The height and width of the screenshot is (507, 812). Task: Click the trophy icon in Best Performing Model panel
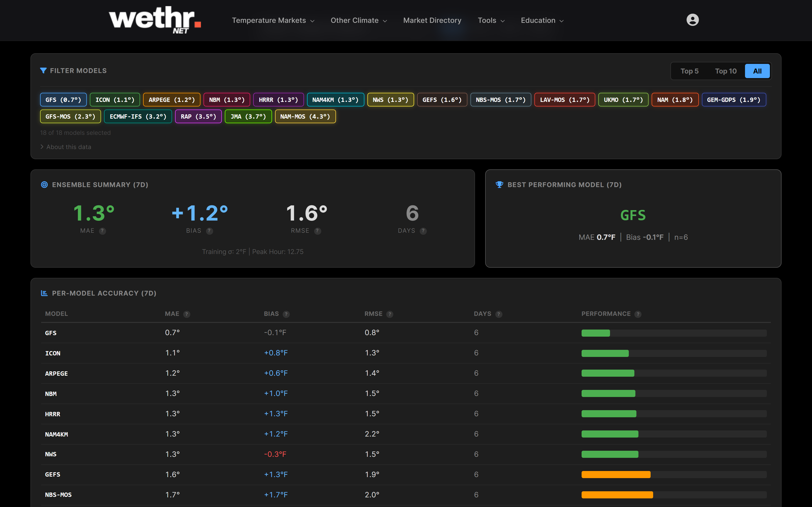tap(500, 185)
